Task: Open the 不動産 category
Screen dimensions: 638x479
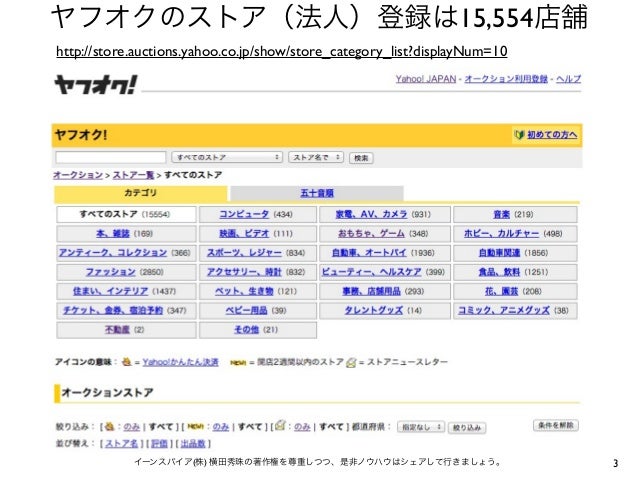Action: [x=117, y=330]
